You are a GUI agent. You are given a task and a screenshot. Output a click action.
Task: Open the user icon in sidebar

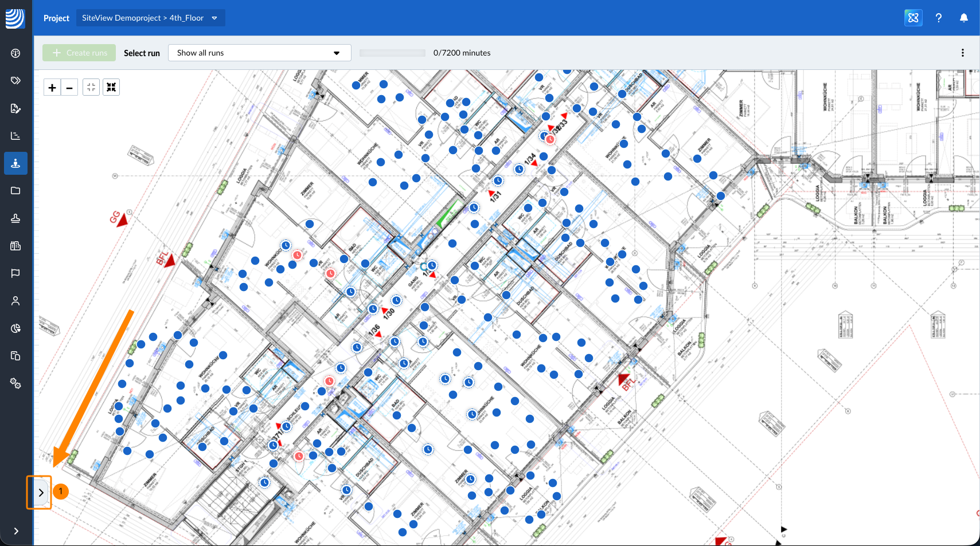pos(15,301)
